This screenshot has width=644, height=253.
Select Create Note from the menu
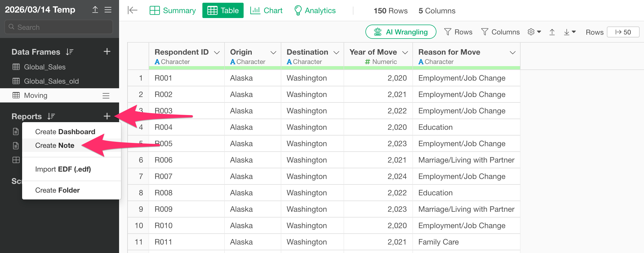[x=55, y=145]
